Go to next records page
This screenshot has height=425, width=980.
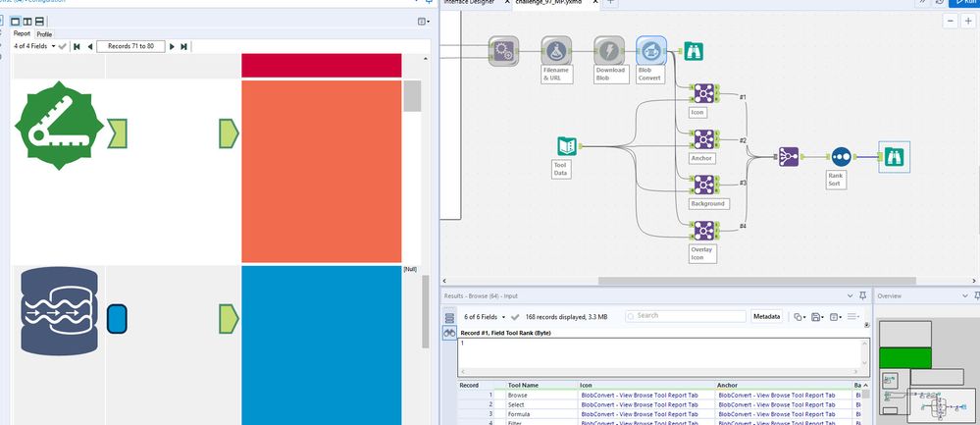coord(172,46)
